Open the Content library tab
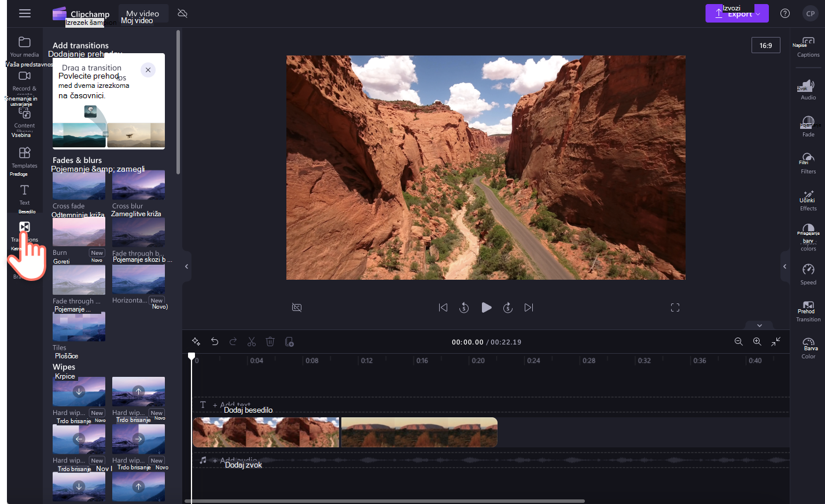 click(24, 118)
